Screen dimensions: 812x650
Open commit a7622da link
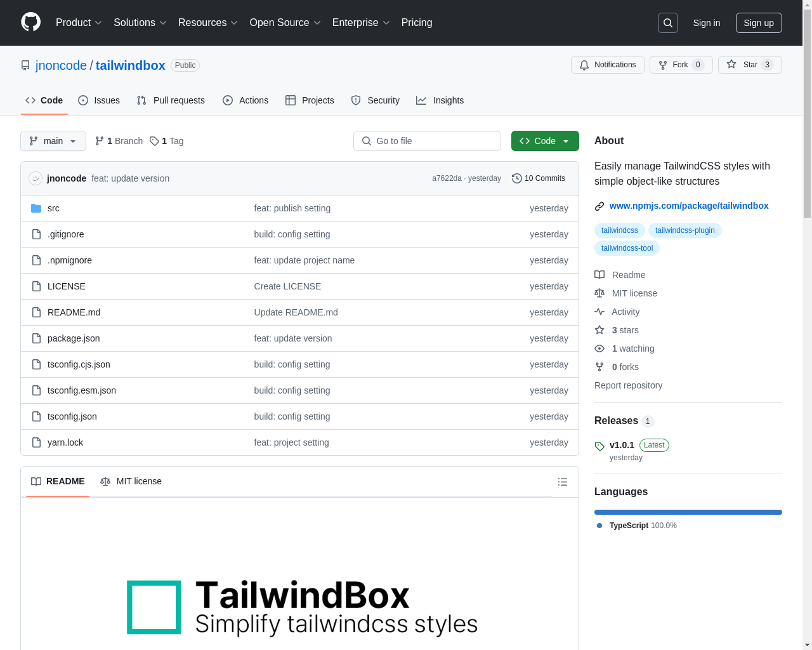447,178
